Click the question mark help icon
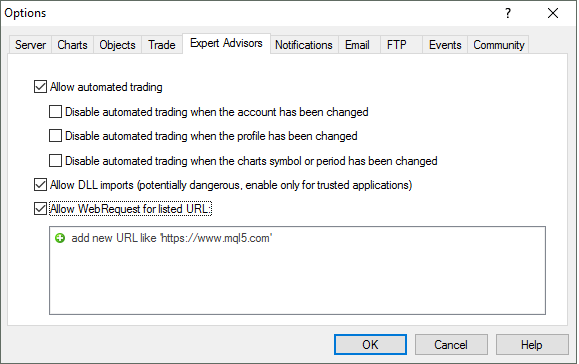579x364 pixels. (508, 13)
